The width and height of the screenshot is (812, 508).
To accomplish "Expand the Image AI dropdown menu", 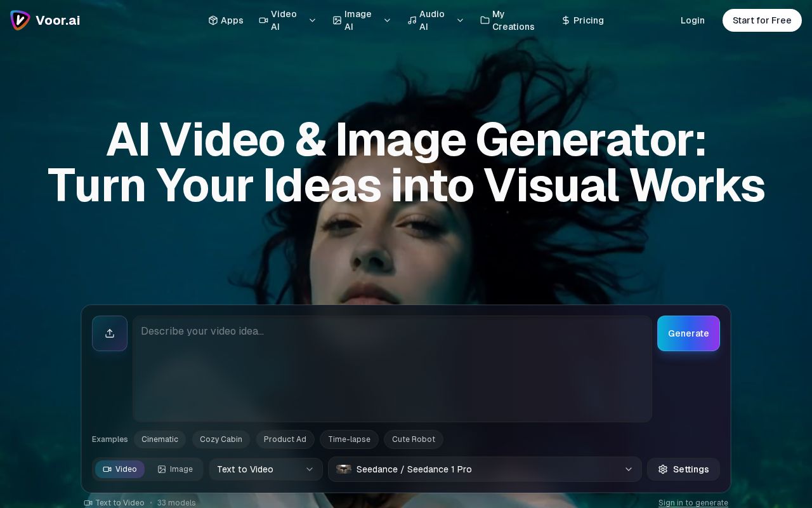I will point(362,20).
